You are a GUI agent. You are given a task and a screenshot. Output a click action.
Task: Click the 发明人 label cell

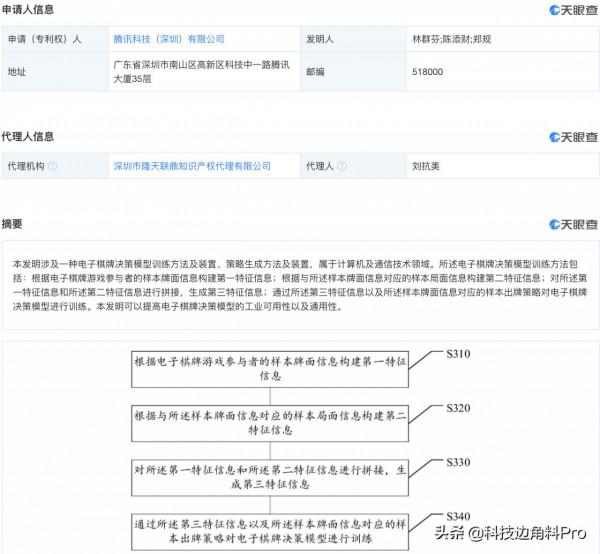tap(353, 39)
